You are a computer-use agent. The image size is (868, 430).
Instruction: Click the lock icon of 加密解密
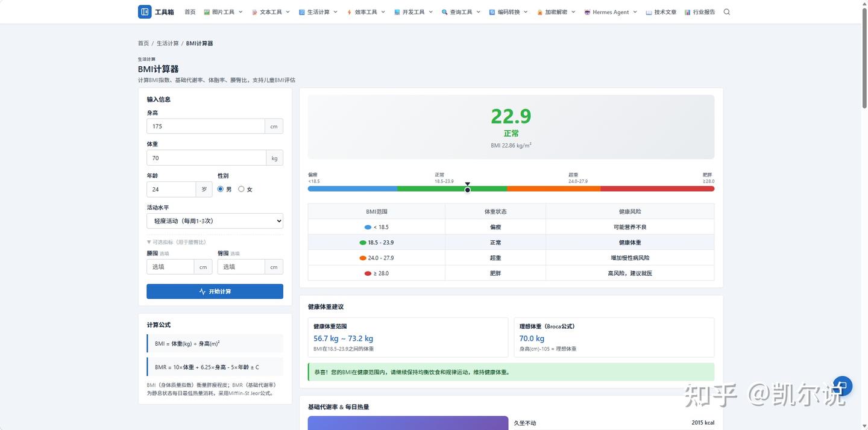[540, 12]
